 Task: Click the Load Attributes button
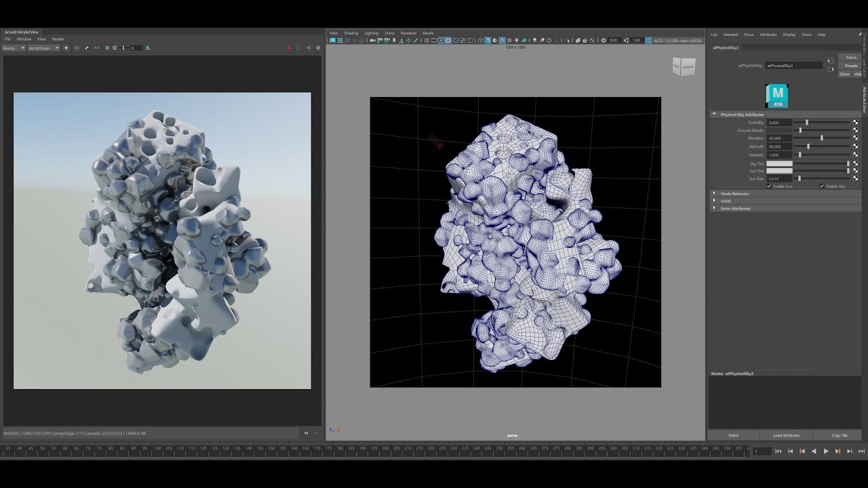coord(787,435)
